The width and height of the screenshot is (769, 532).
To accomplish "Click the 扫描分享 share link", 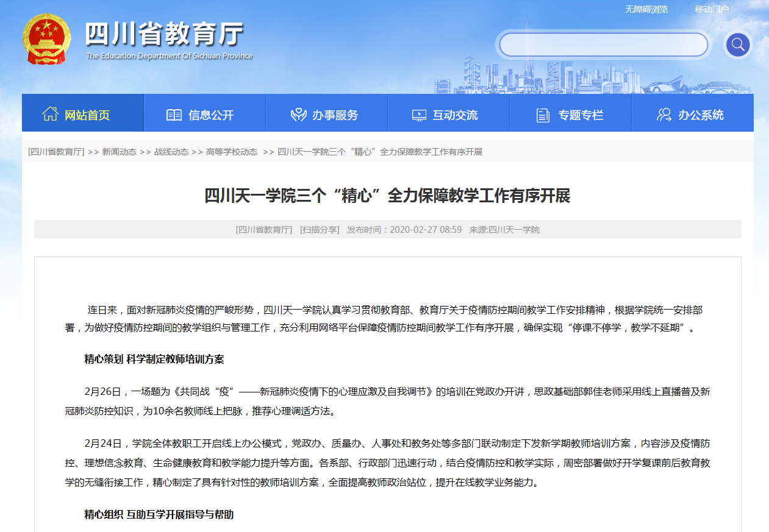I will click(320, 230).
